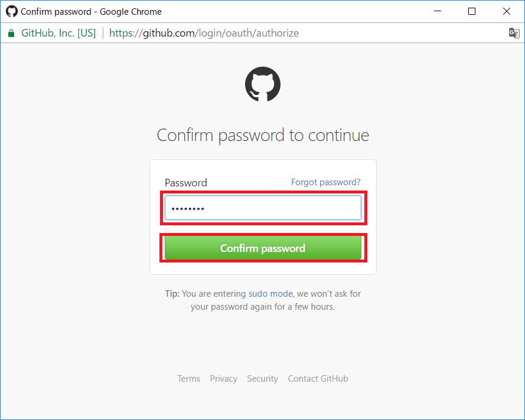Open the Privacy footer link
This screenshot has width=525, height=420.
coord(223,379)
